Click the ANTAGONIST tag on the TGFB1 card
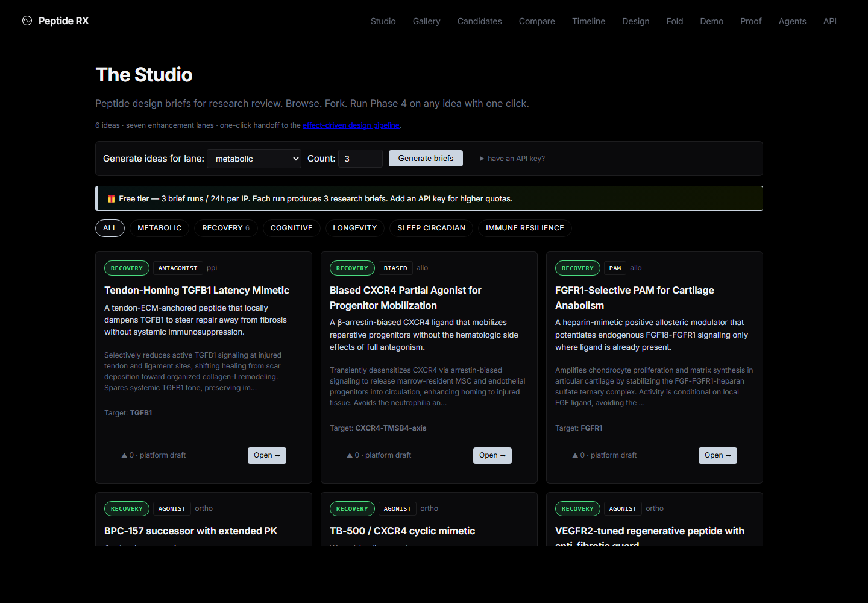The image size is (868, 603). pyautogui.click(x=178, y=268)
